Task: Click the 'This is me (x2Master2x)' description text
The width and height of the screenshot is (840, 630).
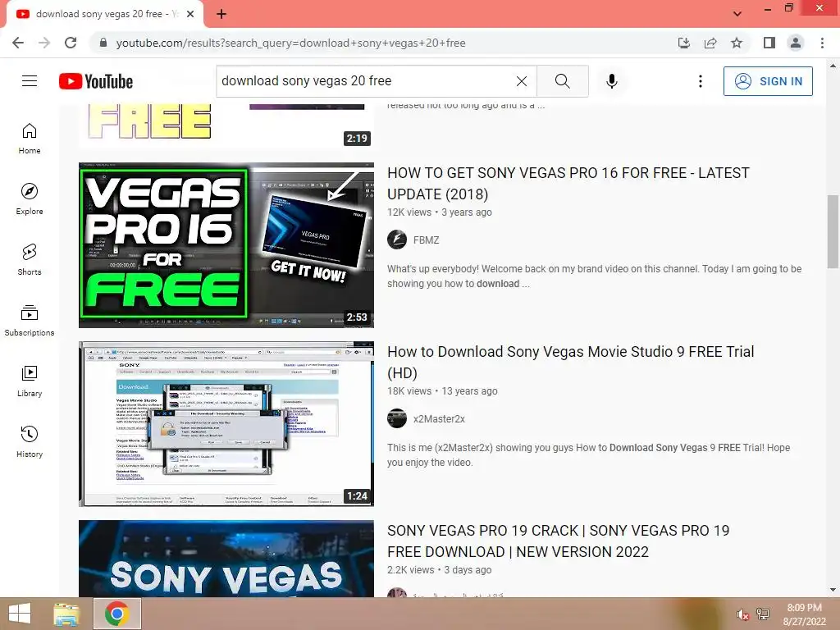Action: point(589,454)
